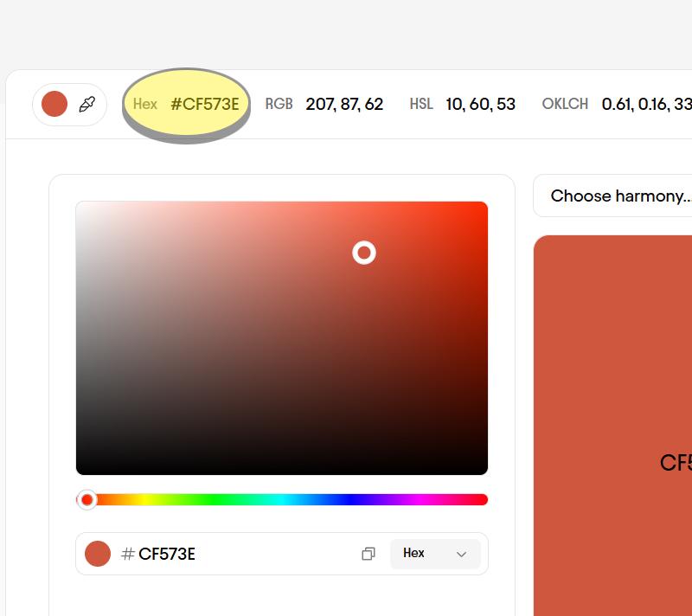Click the round color swatch beside the eyedropper
Image resolution: width=692 pixels, height=616 pixels.
54,105
